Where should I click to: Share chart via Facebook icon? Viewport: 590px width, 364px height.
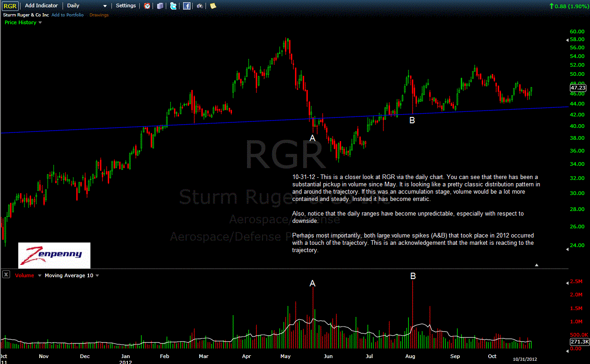pyautogui.click(x=187, y=6)
